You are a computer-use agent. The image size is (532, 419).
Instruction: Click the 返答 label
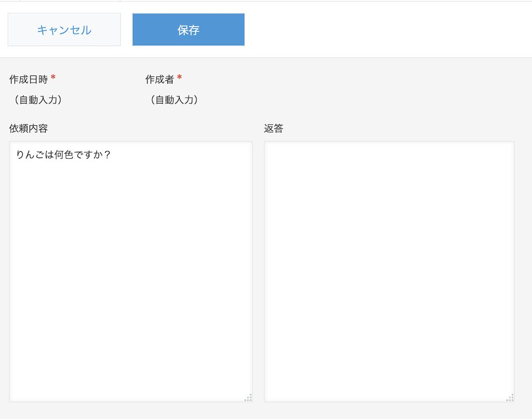[x=273, y=128]
